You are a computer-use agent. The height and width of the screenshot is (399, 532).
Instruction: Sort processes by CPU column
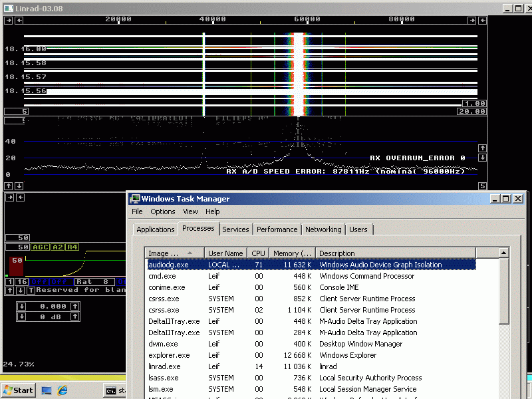(258, 253)
